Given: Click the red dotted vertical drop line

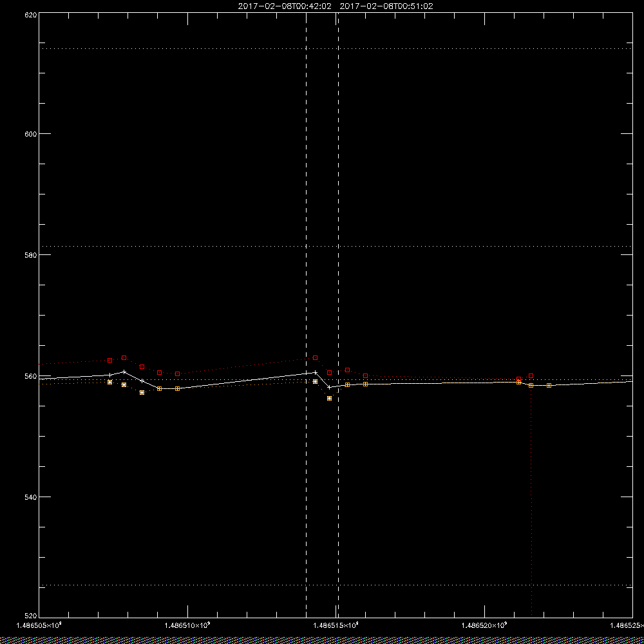Looking at the screenshot, I should (531, 497).
